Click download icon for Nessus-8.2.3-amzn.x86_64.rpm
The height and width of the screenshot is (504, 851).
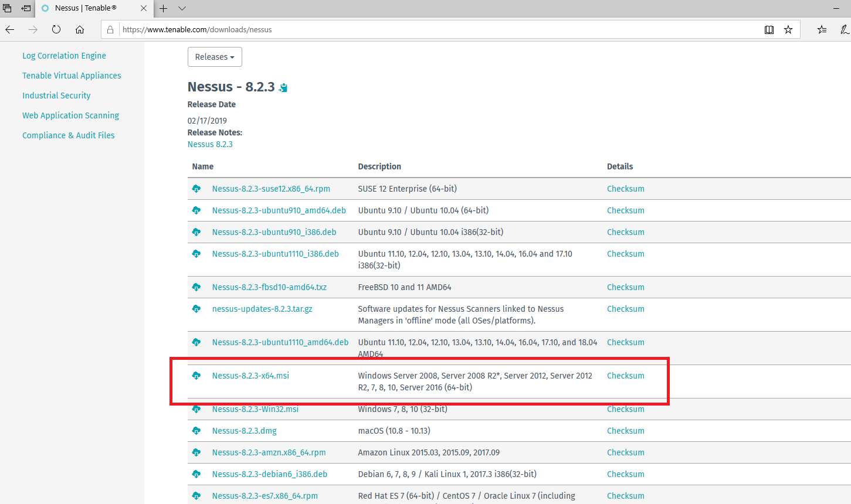pyautogui.click(x=196, y=452)
